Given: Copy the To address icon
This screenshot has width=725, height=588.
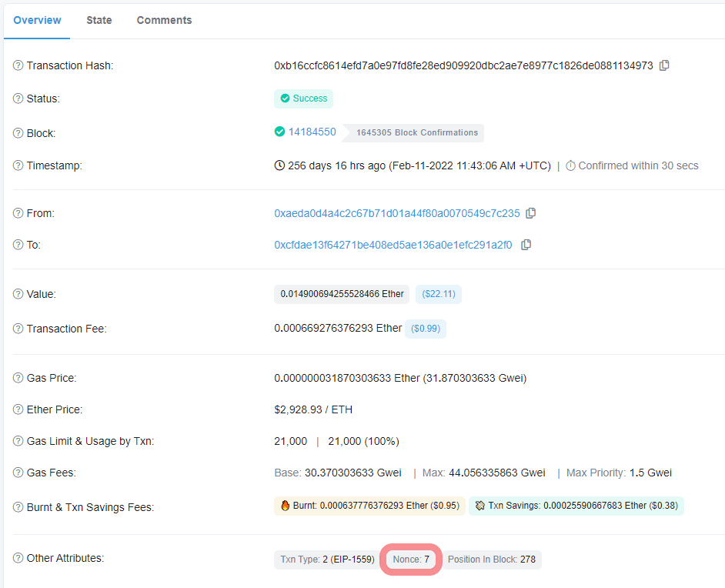Looking at the screenshot, I should [x=526, y=245].
